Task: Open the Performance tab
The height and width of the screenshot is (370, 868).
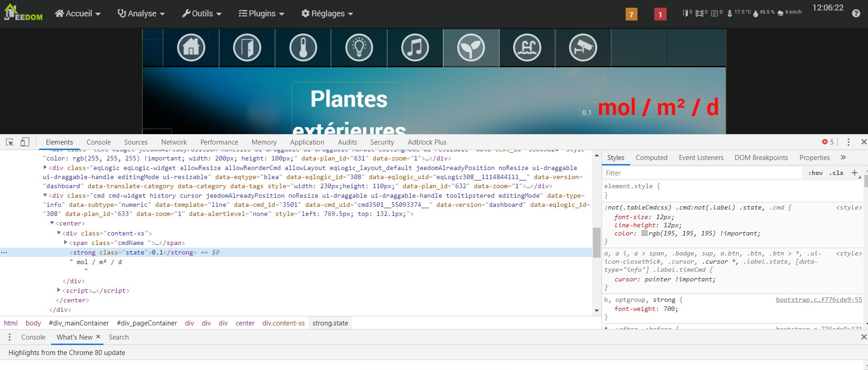Action: click(219, 142)
